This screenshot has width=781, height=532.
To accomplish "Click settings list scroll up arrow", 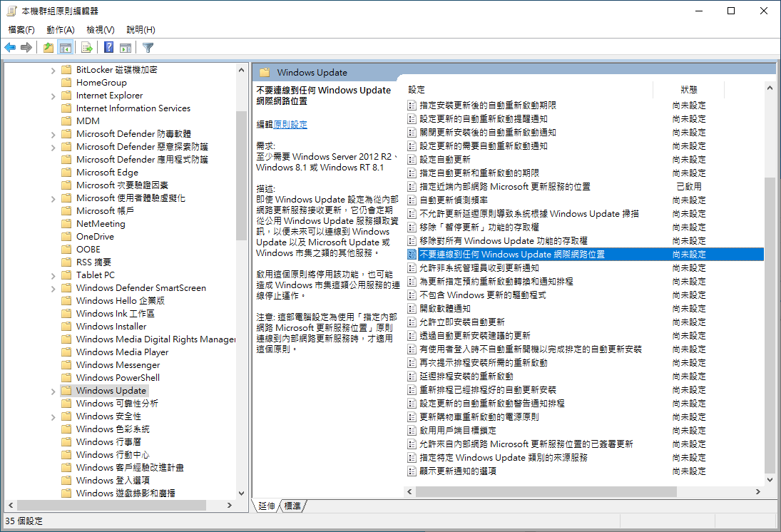I will tap(770, 88).
